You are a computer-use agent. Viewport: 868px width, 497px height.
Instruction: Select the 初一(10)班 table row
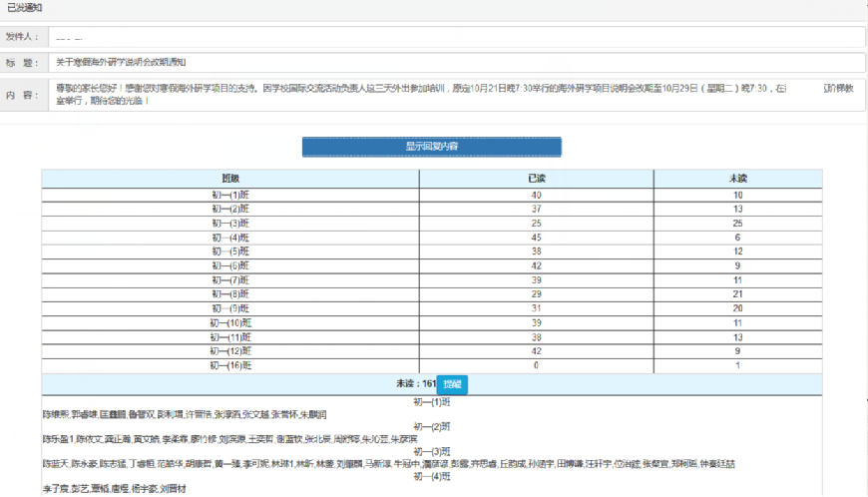pyautogui.click(x=432, y=323)
